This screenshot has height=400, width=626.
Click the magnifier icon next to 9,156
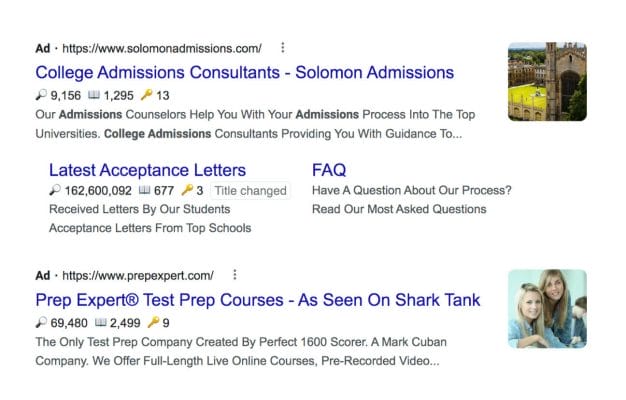pos(41,95)
